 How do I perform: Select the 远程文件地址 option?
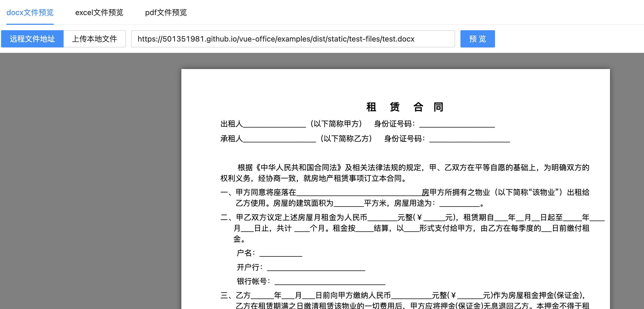click(x=32, y=39)
